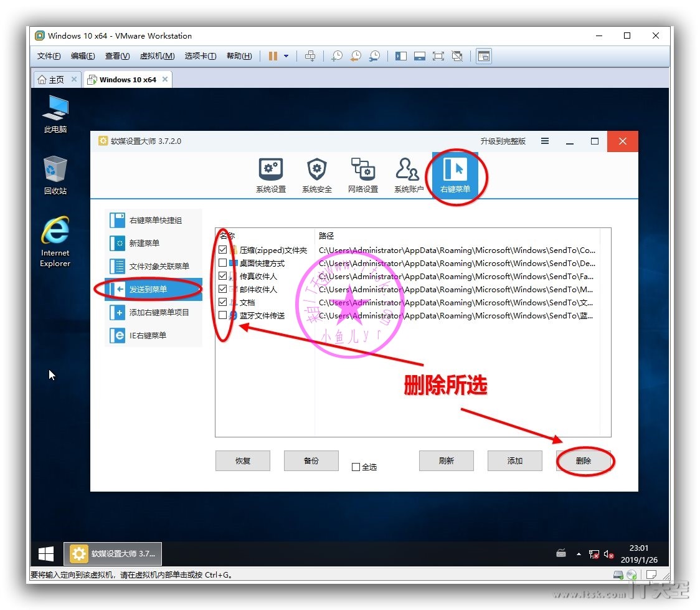Viewport: 700px width, 610px height.
Task: Click the VMware console view icon
Action: coord(484,56)
